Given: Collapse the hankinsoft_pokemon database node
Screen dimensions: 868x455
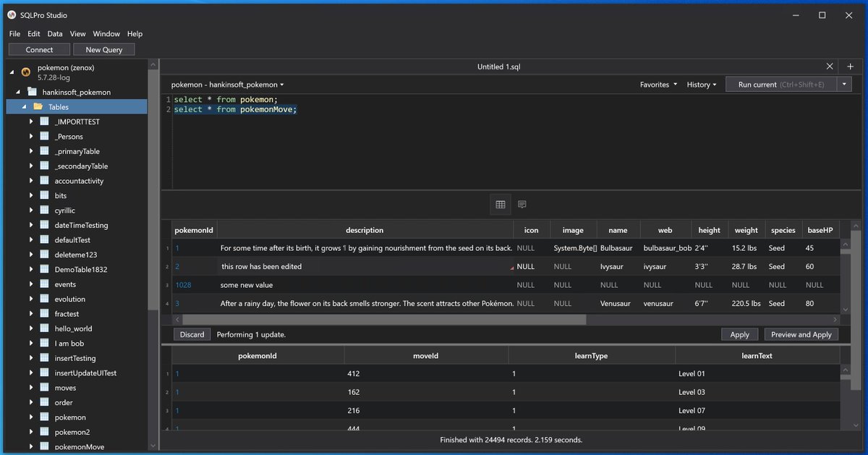Looking at the screenshot, I should point(18,92).
